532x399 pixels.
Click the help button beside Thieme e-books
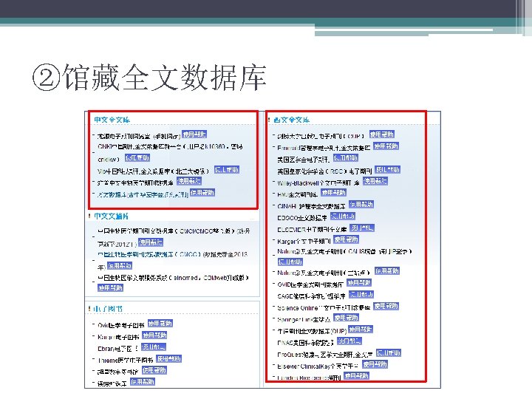pos(169,358)
